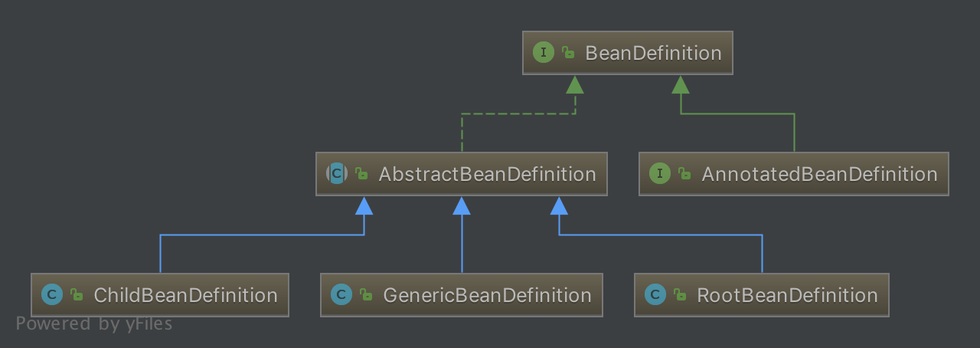This screenshot has width=980, height=348.
Task: Select the BeanDefinition label text
Action: coord(653,53)
